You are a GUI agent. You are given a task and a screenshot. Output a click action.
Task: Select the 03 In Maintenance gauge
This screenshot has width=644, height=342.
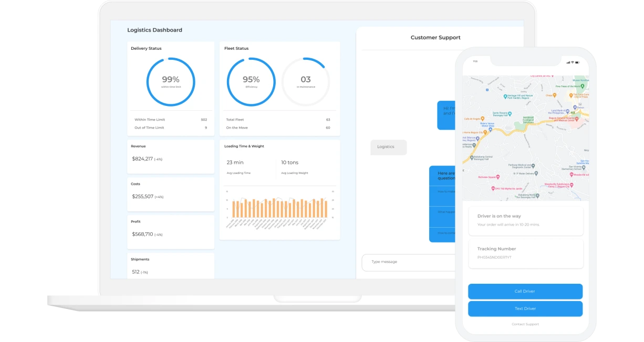[306, 82]
